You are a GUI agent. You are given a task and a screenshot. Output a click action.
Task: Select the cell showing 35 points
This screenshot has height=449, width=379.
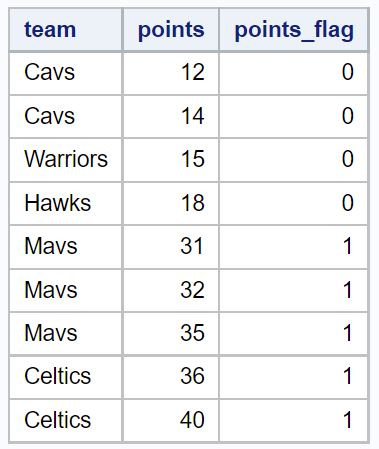click(x=171, y=333)
